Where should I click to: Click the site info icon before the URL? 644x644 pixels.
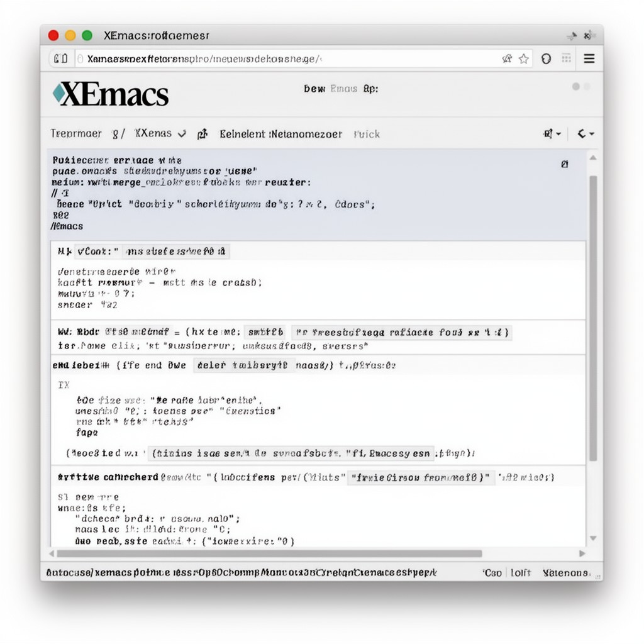point(80,59)
